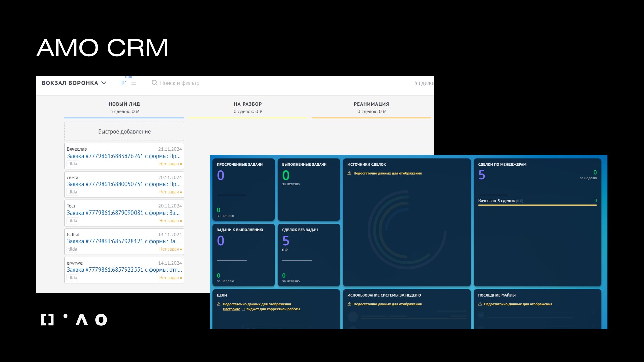Switch to the list view icon

(134, 83)
